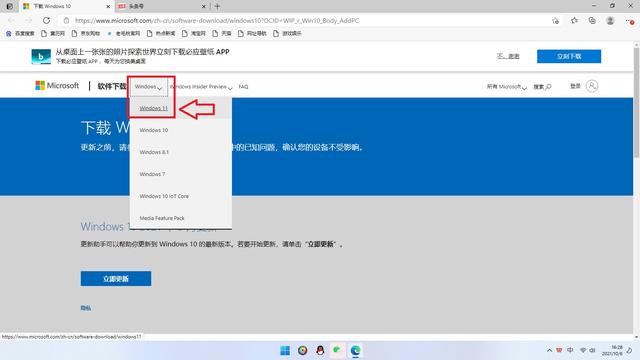Open Microsoft Edge on the taskbar

click(356, 351)
